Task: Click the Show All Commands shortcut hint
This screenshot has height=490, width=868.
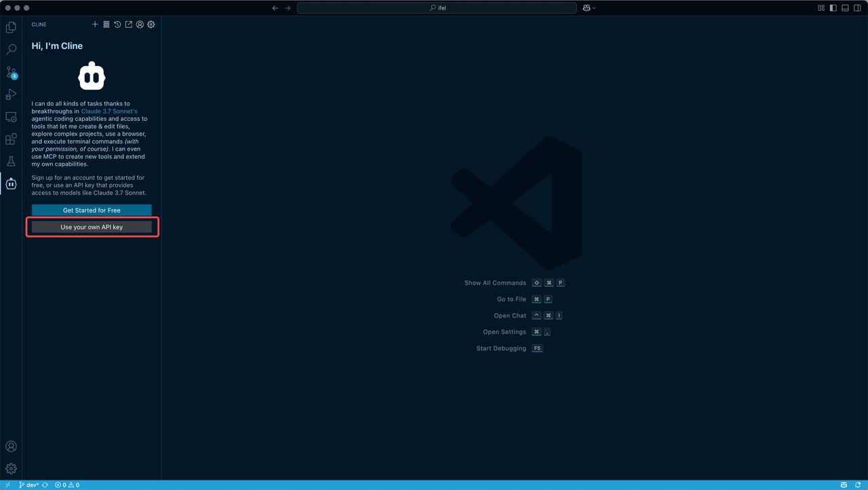Action: pos(515,283)
